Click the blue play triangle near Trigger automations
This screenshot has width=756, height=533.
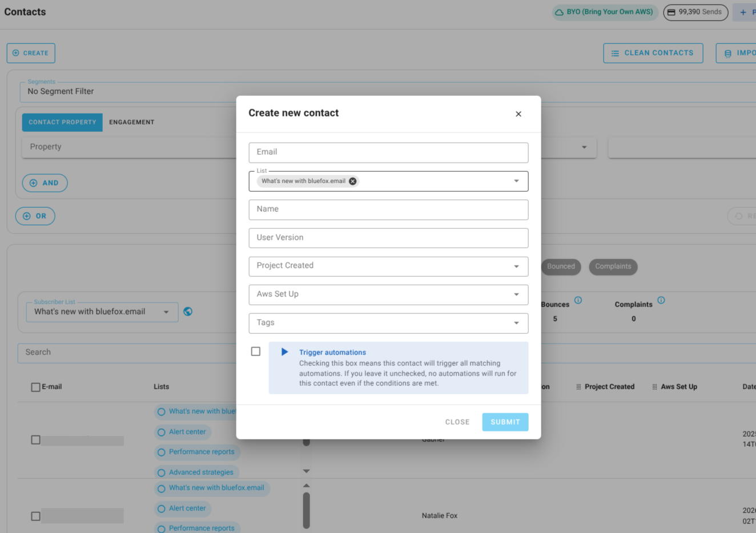pyautogui.click(x=284, y=352)
